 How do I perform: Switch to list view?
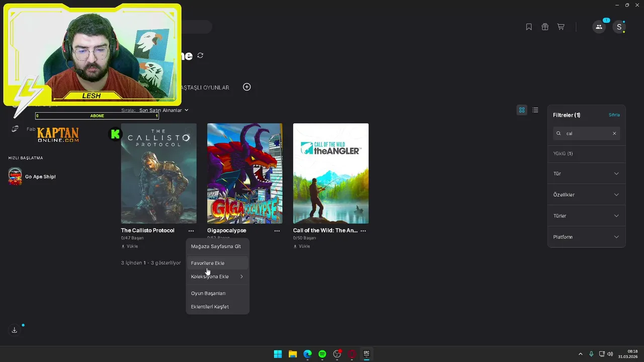tap(535, 110)
